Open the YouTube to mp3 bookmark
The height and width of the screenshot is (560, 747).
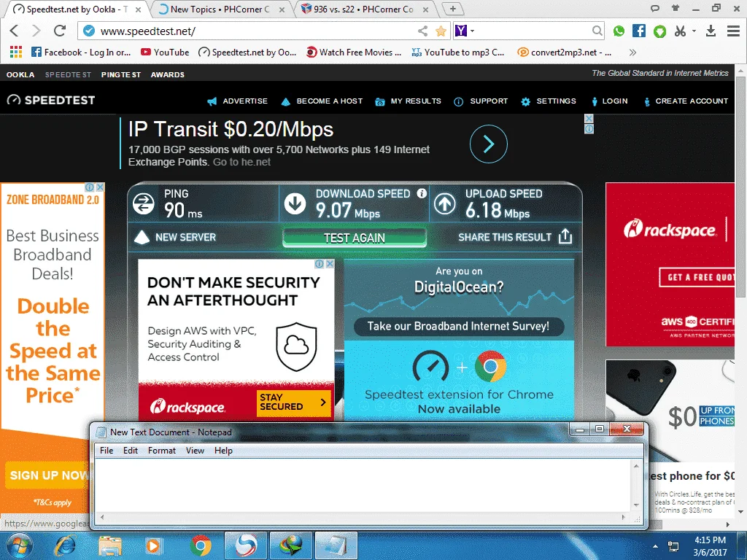click(458, 52)
